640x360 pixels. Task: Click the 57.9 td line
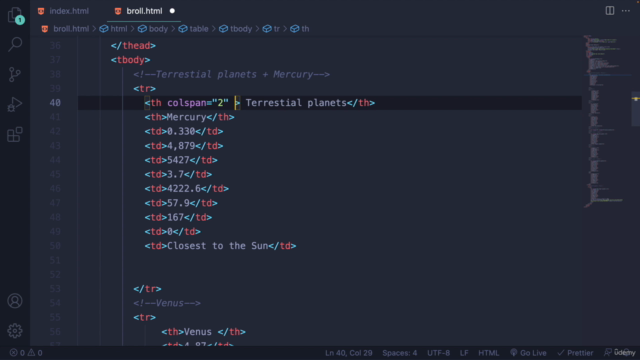click(181, 203)
